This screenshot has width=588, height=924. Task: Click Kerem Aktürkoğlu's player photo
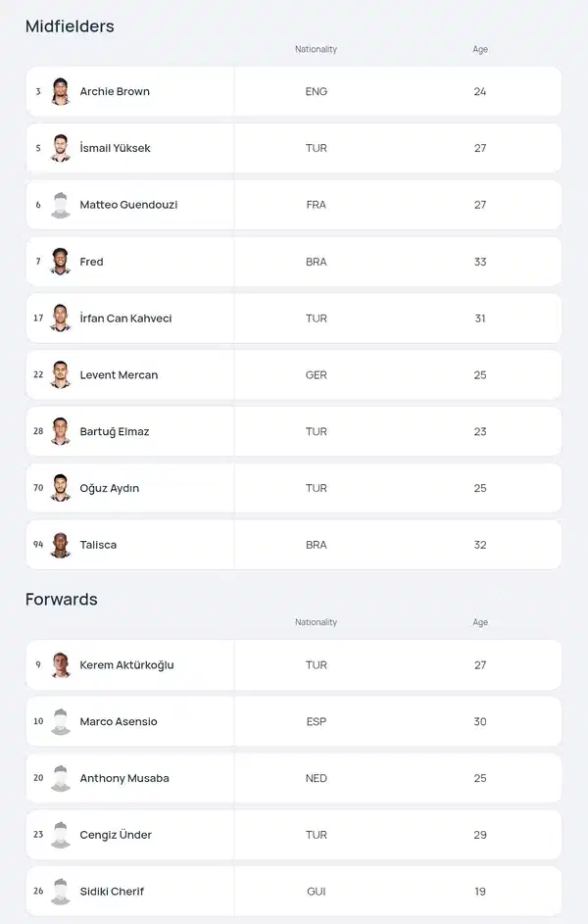pos(61,664)
